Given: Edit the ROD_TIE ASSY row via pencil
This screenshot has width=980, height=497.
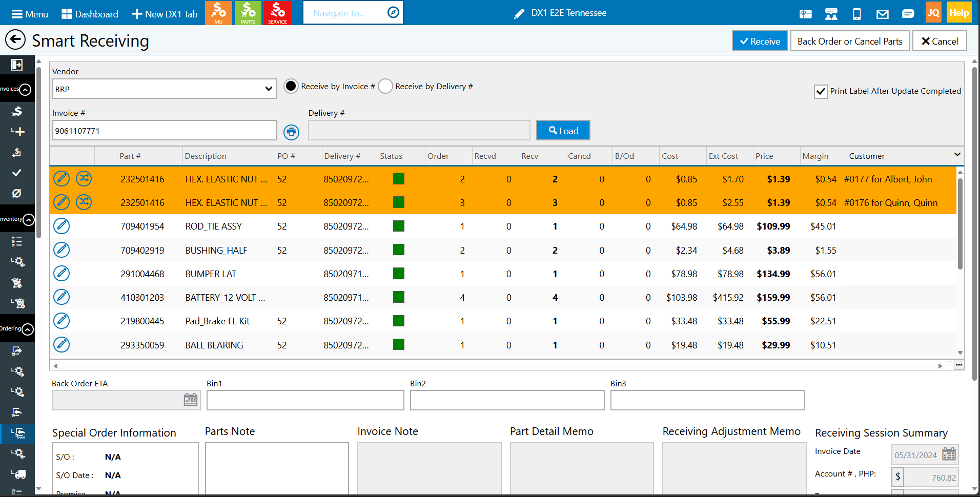Looking at the screenshot, I should [62, 226].
